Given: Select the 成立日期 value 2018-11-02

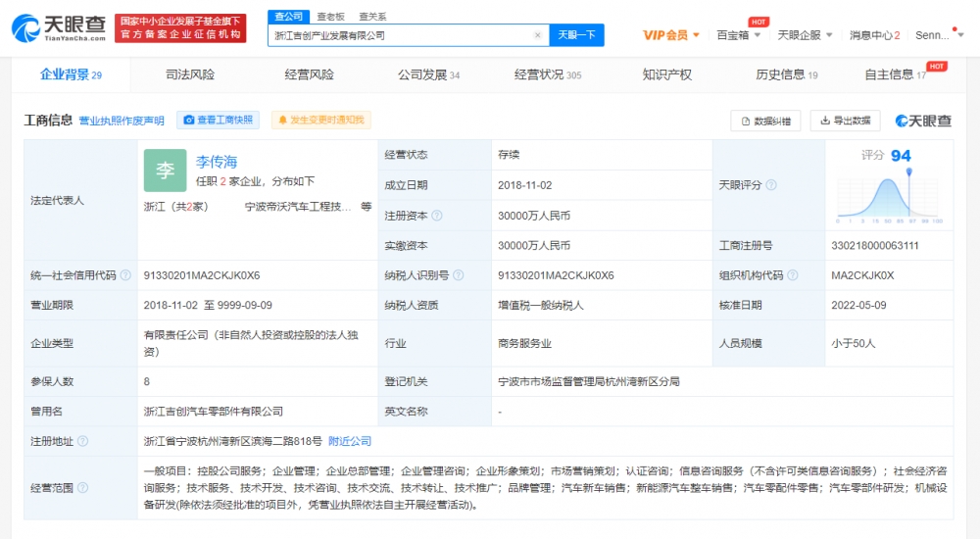Looking at the screenshot, I should click(x=525, y=185).
